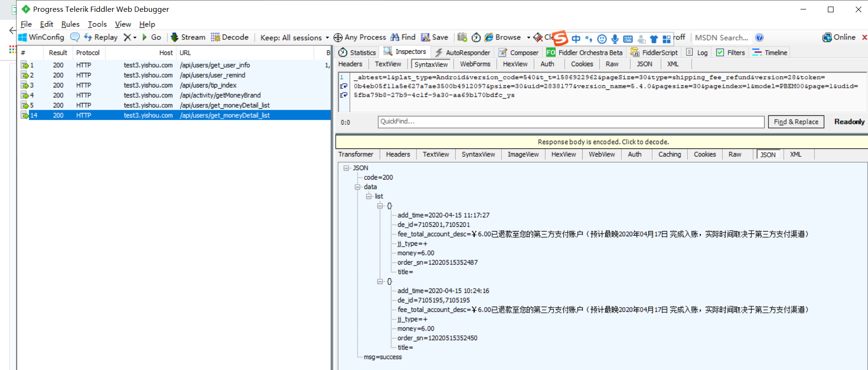This screenshot has width=868, height=370.
Task: Open the Keep All sessions dropdown
Action: (295, 37)
